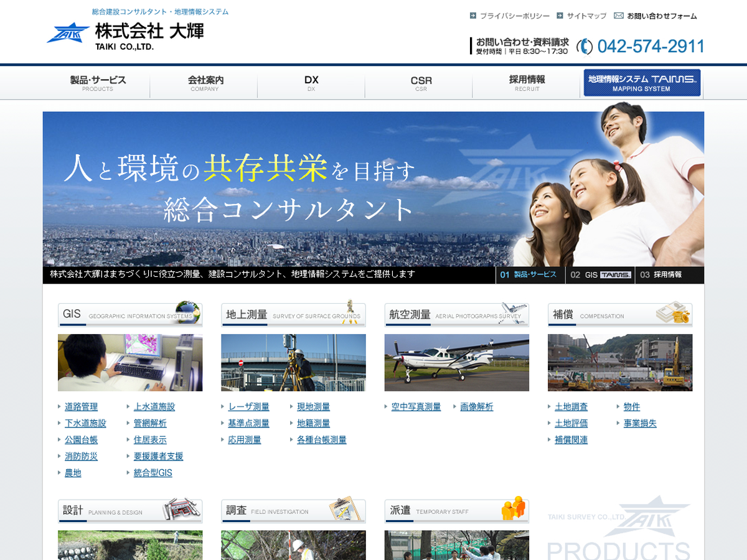This screenshot has width=747, height=560.
Task: Open the 製品・サービス navigation menu
Action: pos(98,83)
